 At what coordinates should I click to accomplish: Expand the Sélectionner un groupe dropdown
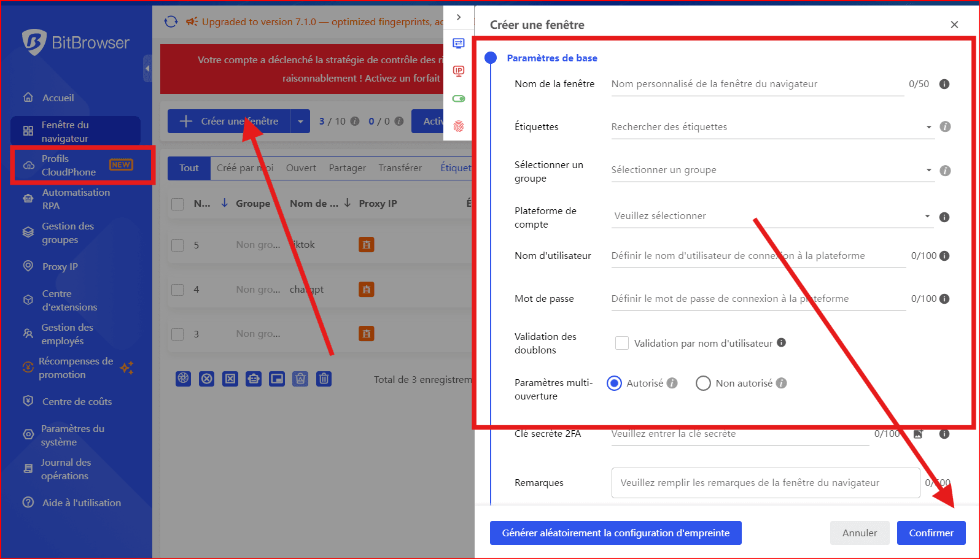click(x=772, y=170)
